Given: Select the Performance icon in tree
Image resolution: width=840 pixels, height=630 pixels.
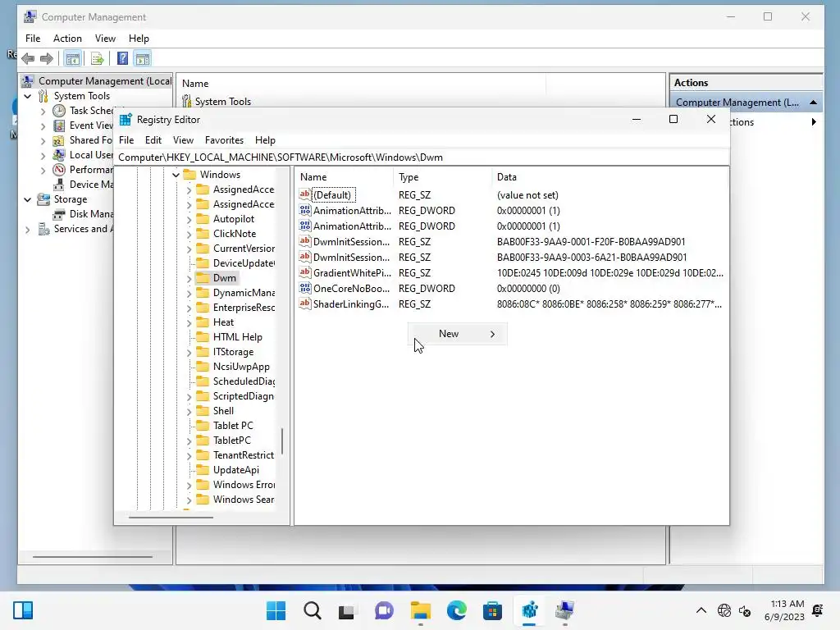Looking at the screenshot, I should pos(59,170).
